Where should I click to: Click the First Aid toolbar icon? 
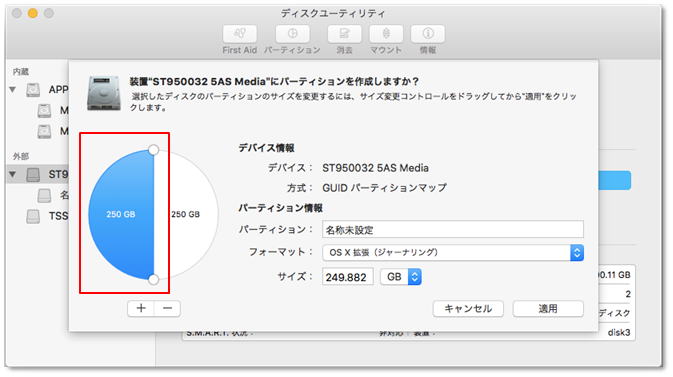pos(239,34)
